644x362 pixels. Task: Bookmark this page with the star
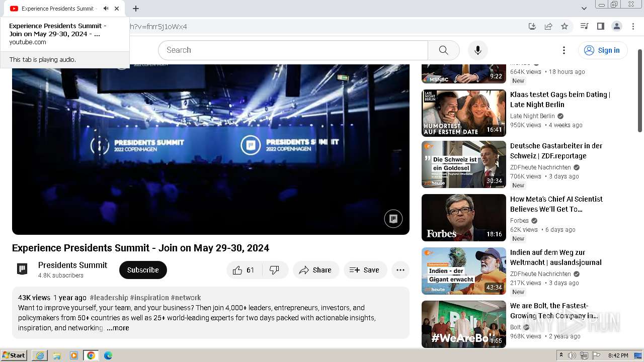pos(565,27)
